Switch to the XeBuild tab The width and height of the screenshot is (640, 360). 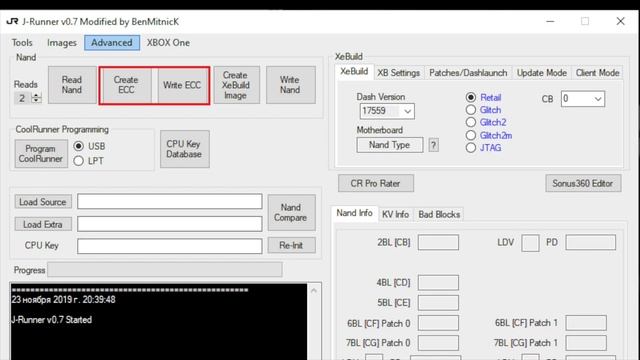[354, 72]
